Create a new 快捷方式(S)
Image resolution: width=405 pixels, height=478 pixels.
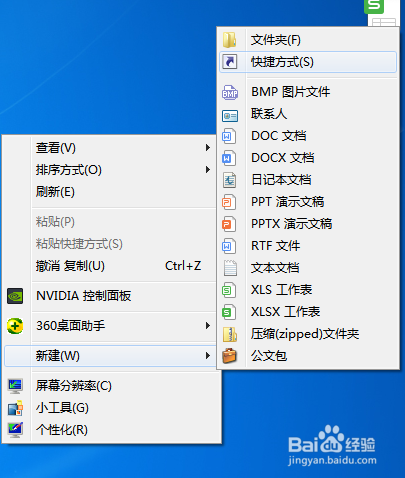(x=308, y=62)
